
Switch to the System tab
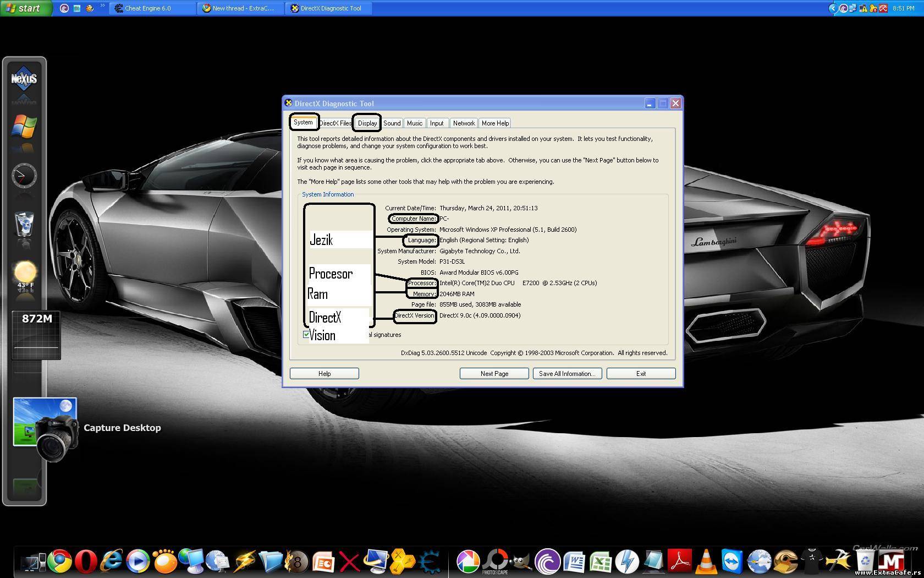coord(303,122)
